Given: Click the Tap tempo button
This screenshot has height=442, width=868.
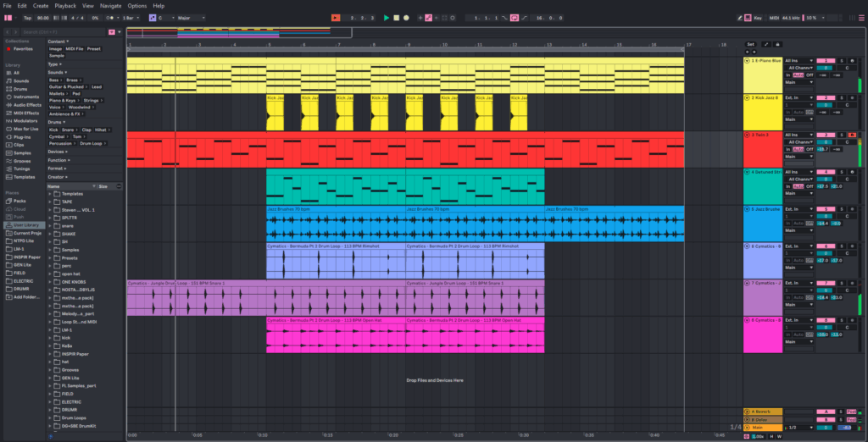Looking at the screenshot, I should pyautogui.click(x=28, y=17).
